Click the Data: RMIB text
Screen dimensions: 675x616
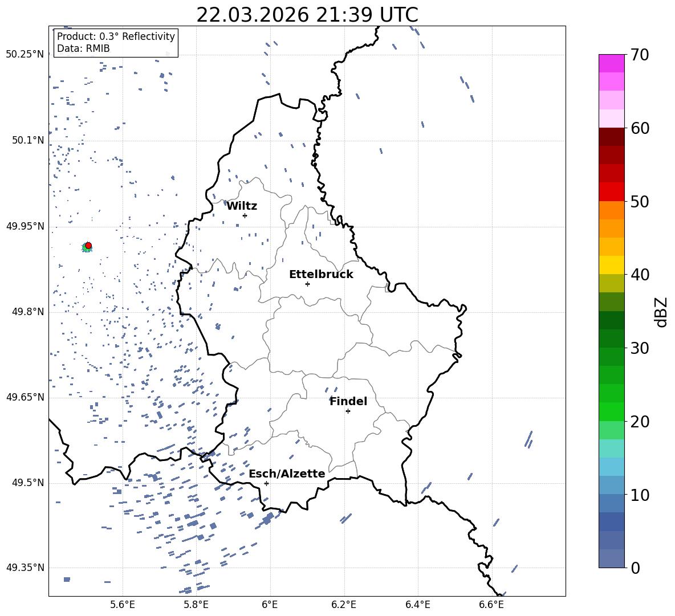tap(83, 48)
